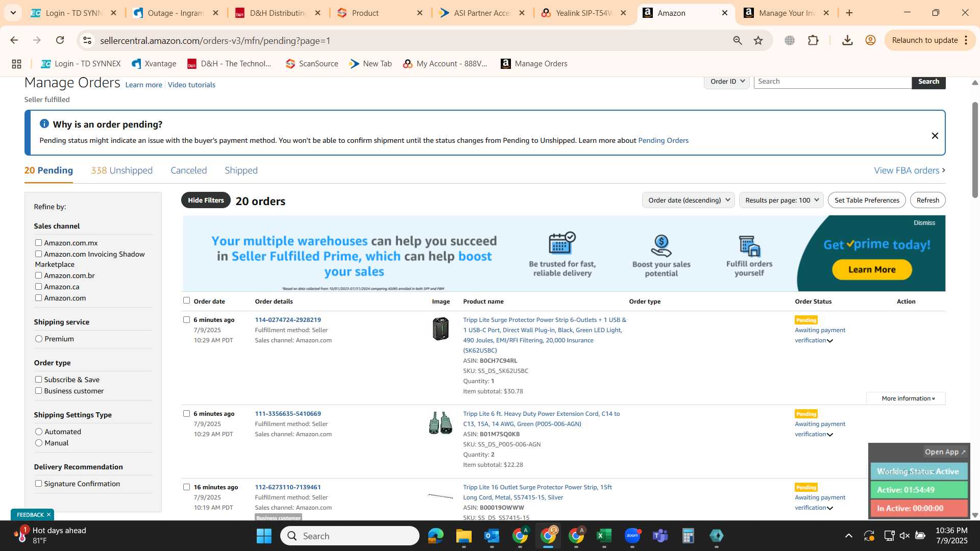Check the Business customer order type
The width and height of the screenshot is (980, 551).
(38, 391)
